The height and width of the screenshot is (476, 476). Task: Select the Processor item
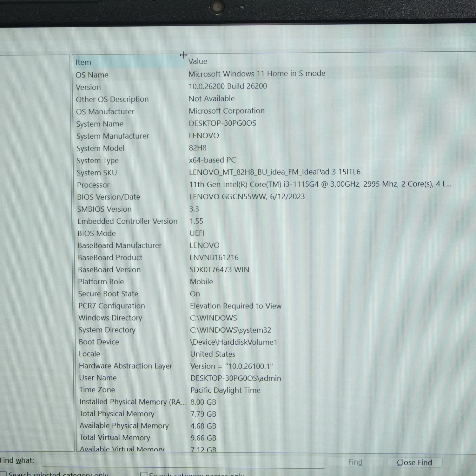point(93,185)
